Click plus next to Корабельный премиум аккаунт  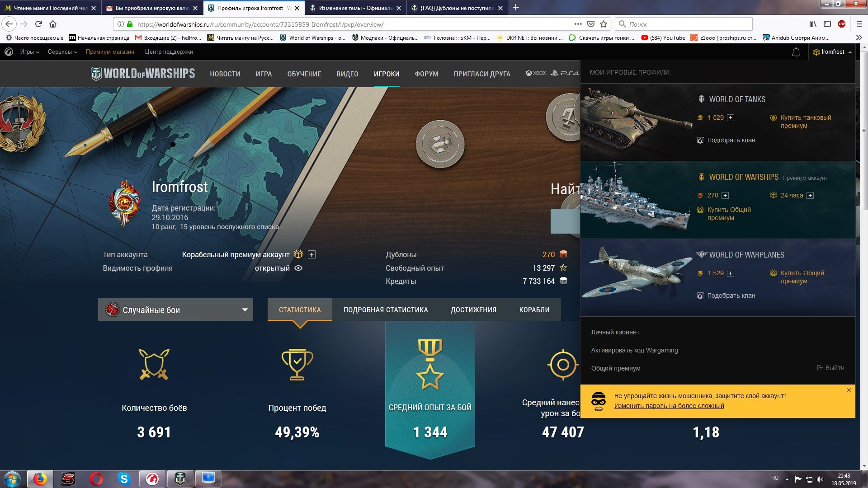(311, 255)
